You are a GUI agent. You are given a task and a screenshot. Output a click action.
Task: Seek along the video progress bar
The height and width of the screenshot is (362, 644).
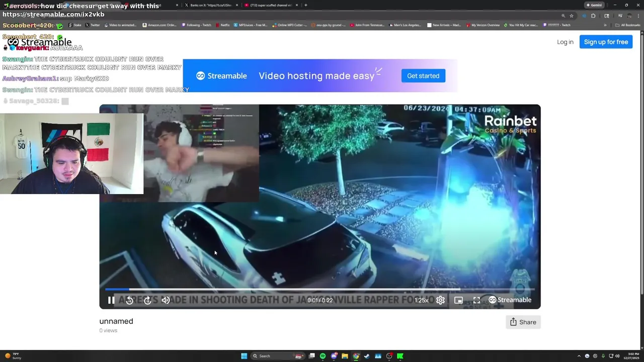tap(319, 289)
